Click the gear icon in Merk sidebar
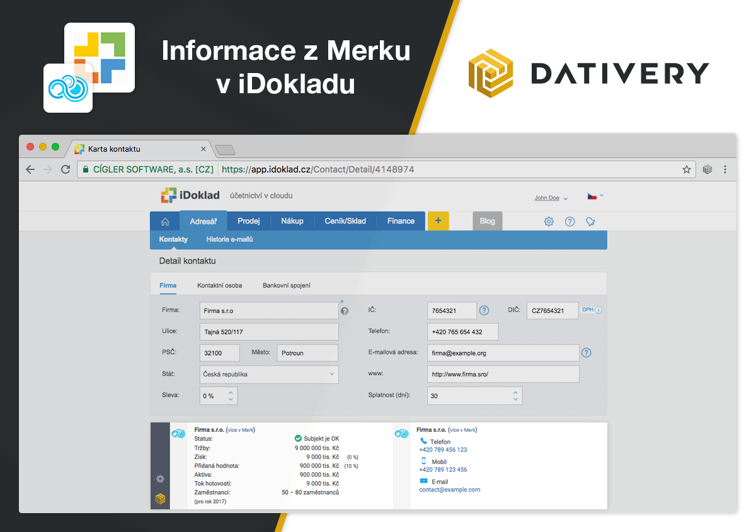The width and height of the screenshot is (756, 532). pos(161,479)
